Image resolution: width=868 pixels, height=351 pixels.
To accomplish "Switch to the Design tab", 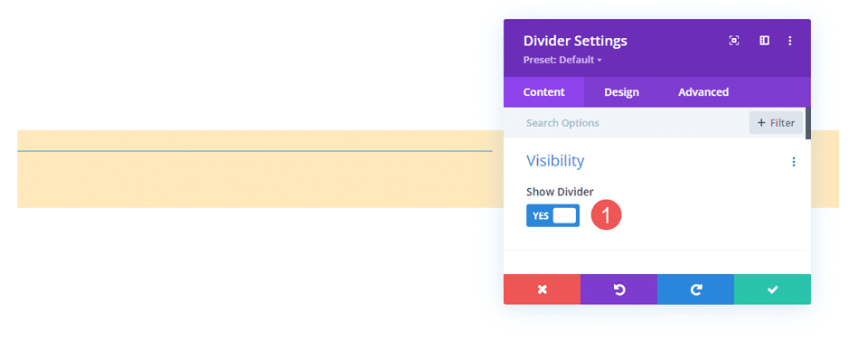I will (621, 92).
